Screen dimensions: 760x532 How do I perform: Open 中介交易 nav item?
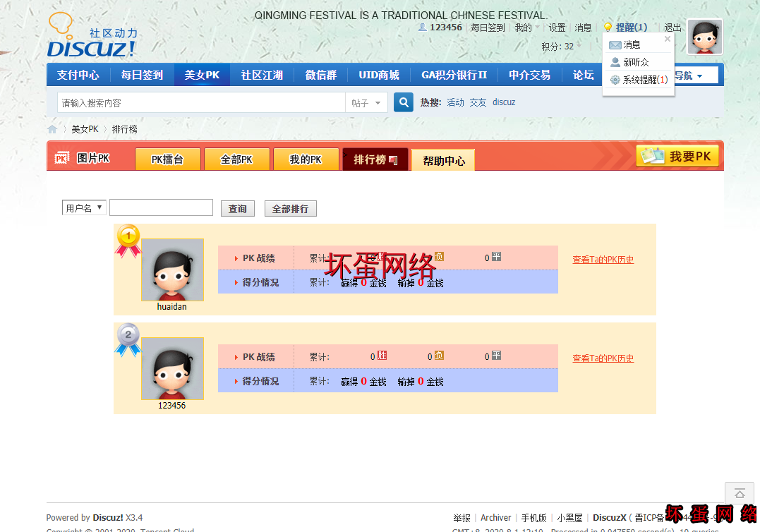[530, 75]
